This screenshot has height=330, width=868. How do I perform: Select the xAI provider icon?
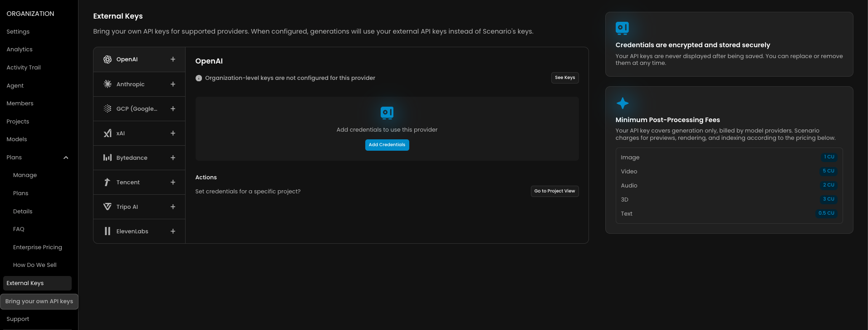[x=108, y=133]
